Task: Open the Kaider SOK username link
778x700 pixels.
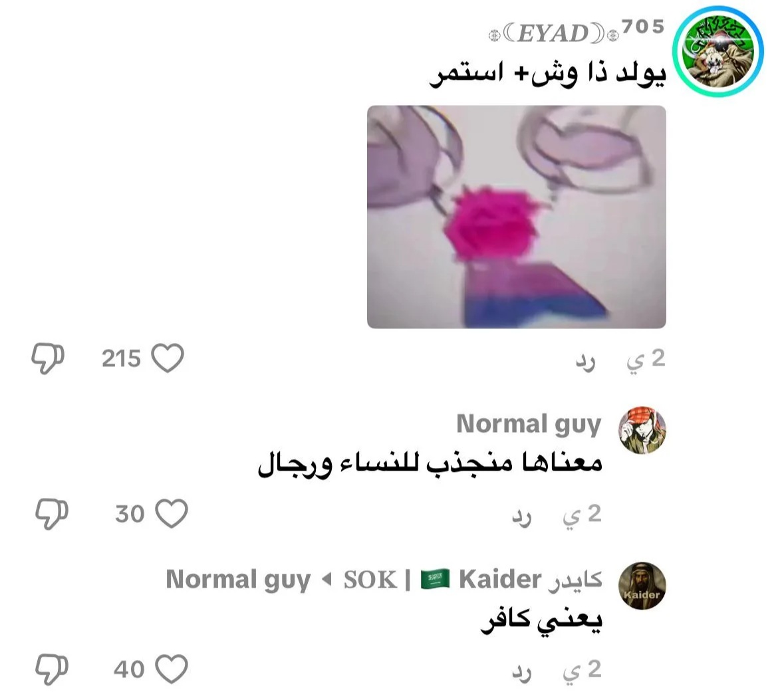Action: 473,580
